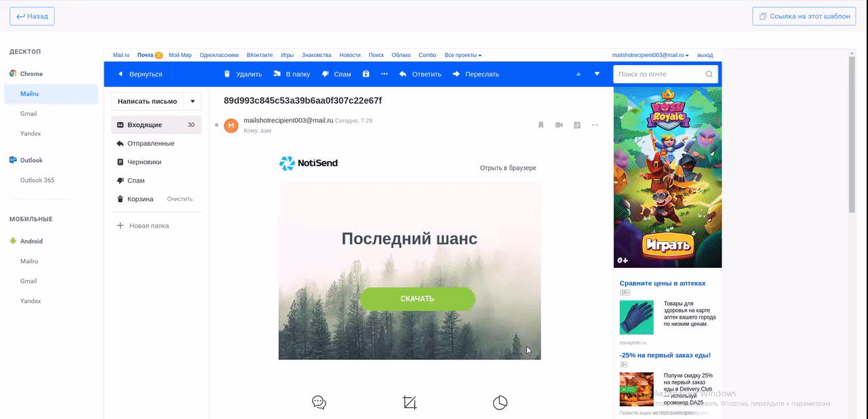Click the Назад back button
The width and height of the screenshot is (868, 419).
point(32,16)
